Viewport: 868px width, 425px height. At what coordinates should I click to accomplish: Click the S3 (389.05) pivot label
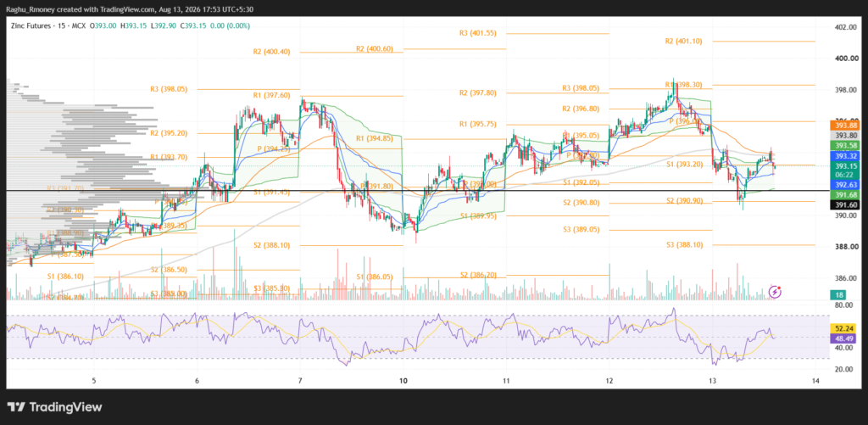tap(581, 230)
